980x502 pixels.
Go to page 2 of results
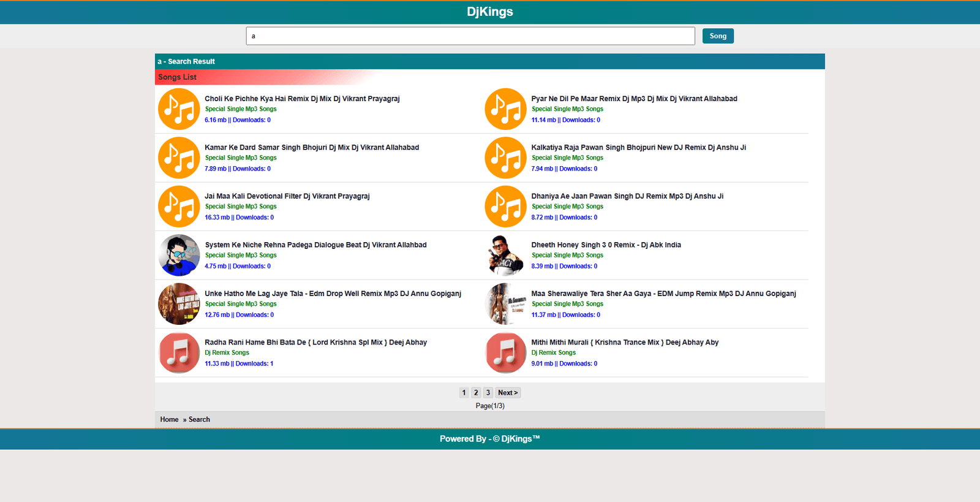(476, 393)
